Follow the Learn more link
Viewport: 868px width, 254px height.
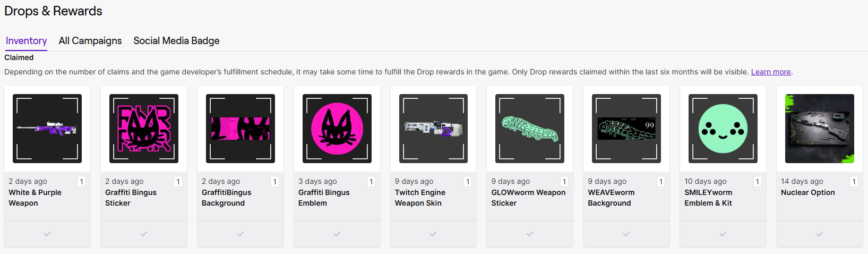coord(771,72)
